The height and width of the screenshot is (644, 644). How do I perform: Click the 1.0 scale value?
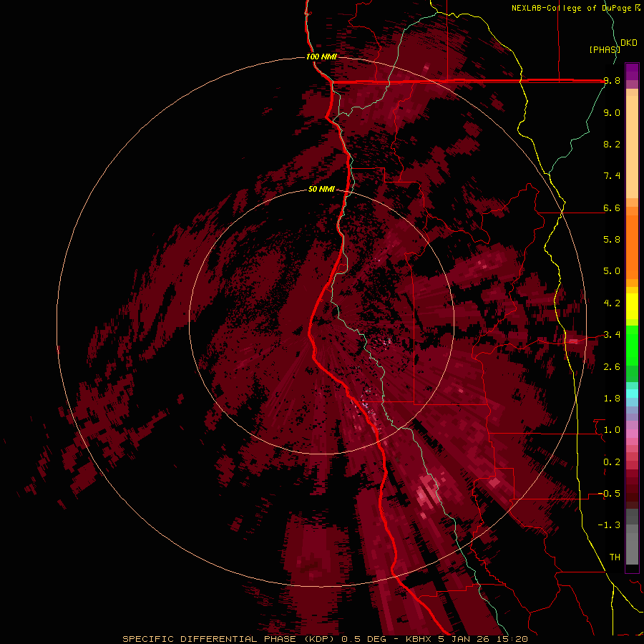click(x=612, y=430)
